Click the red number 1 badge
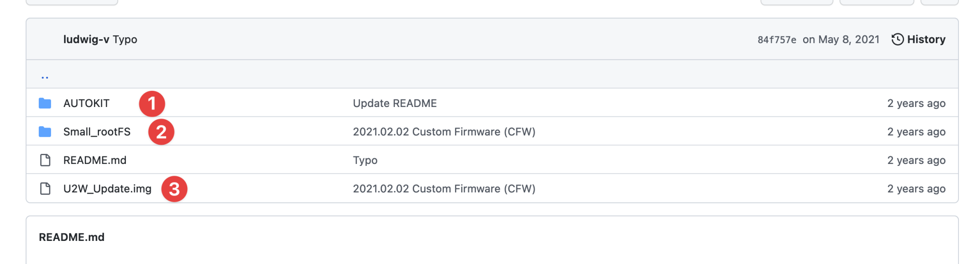 coord(152,104)
